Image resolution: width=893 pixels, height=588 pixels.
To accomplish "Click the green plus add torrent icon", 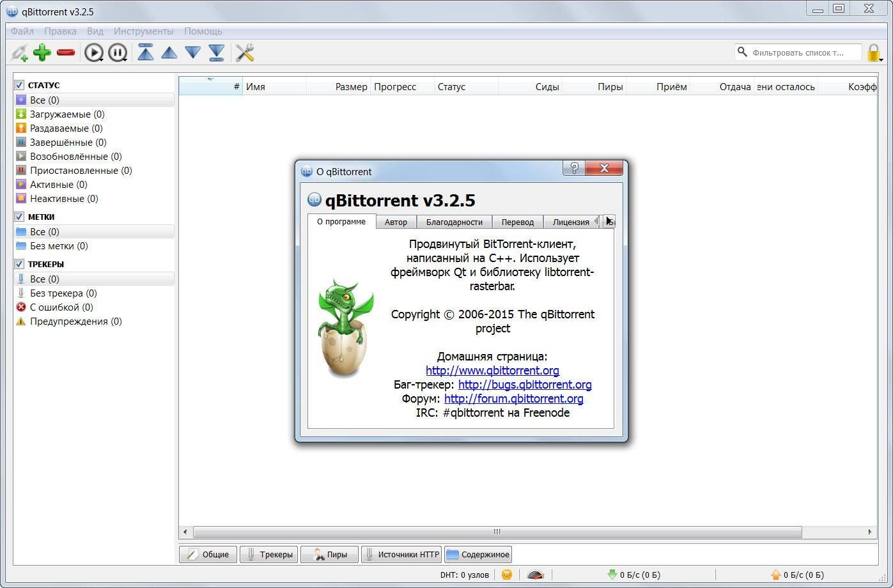I will (42, 52).
